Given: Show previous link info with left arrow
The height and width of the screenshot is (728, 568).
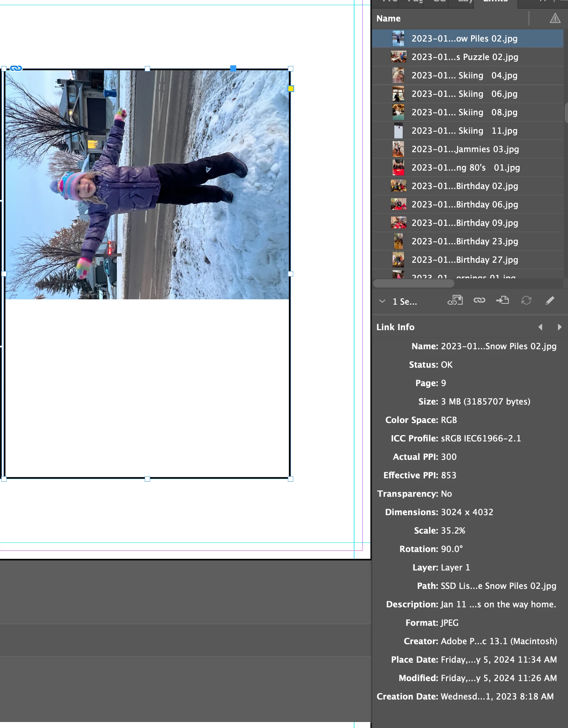Looking at the screenshot, I should 540,327.
